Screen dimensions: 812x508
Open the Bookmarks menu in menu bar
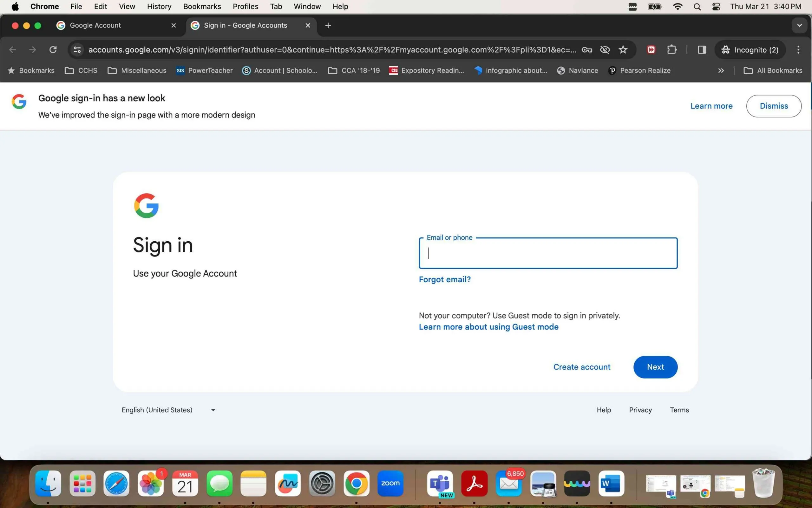click(202, 6)
